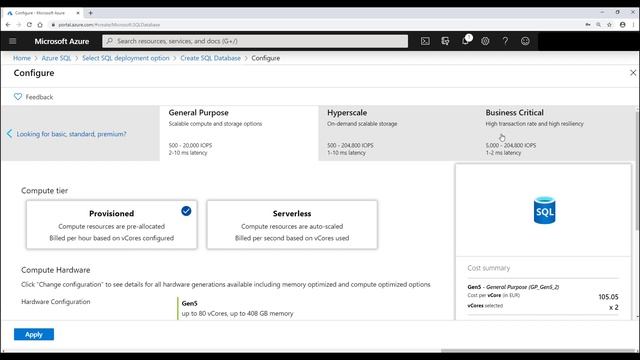Reload the page with browser refresh

point(29,24)
